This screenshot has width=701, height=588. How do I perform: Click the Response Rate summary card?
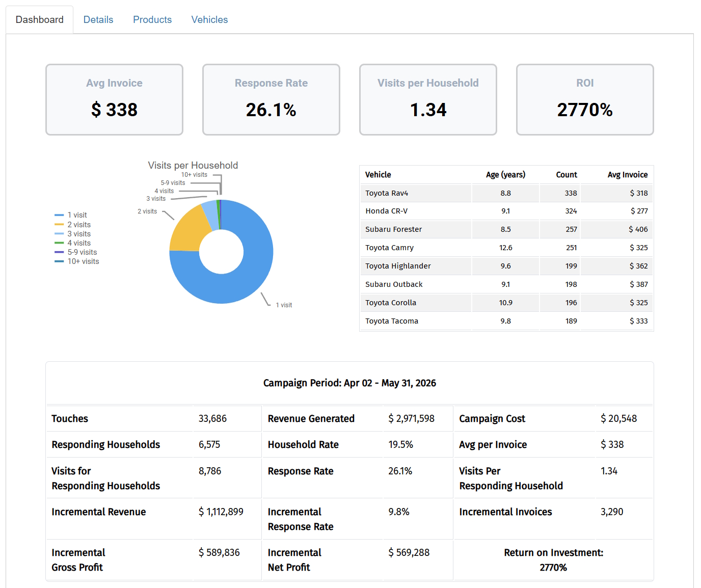coord(271,99)
